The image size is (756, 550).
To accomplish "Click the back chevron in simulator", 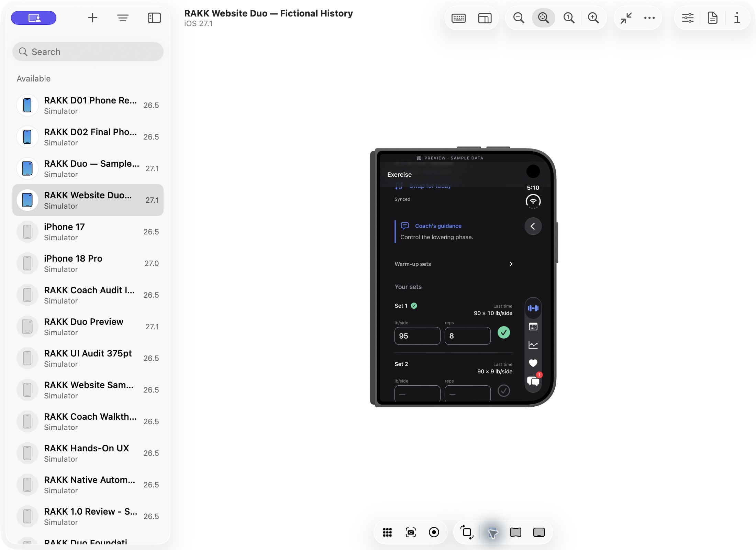I will click(533, 226).
